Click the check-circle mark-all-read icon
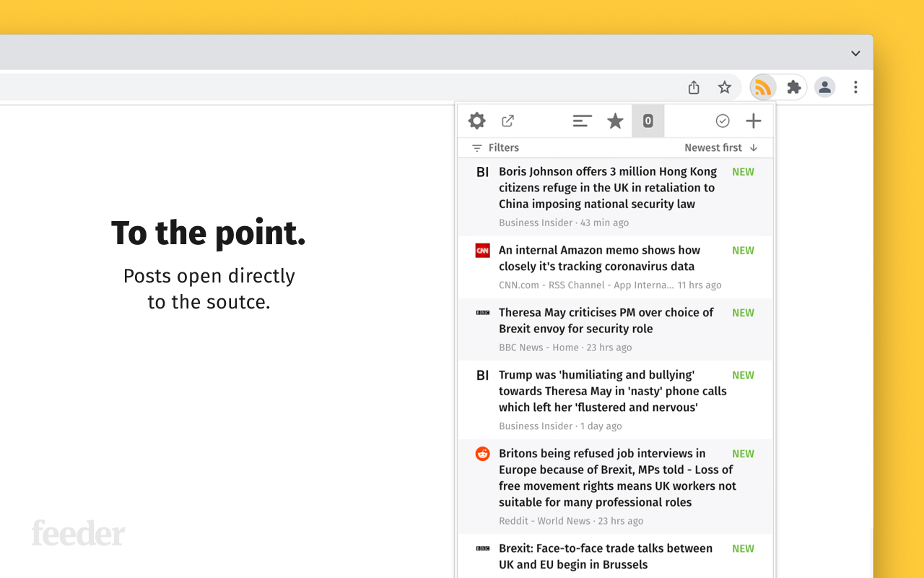 coord(723,121)
